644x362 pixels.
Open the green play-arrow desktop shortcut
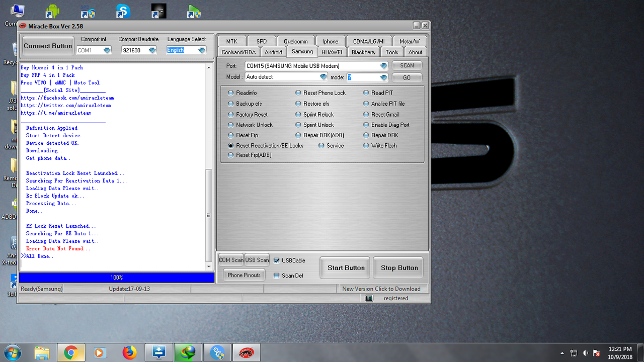click(x=194, y=11)
